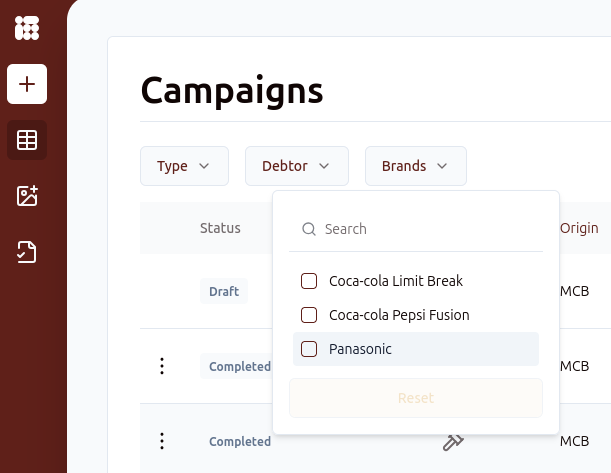
Task: Expand the Type filter dropdown
Action: point(184,166)
